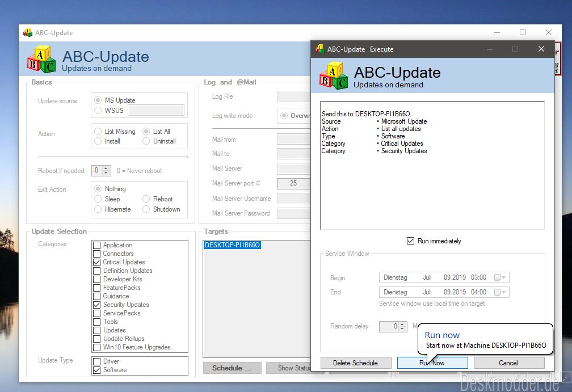This screenshot has width=572, height=392.
Task: Check the Application category
Action: (96, 245)
